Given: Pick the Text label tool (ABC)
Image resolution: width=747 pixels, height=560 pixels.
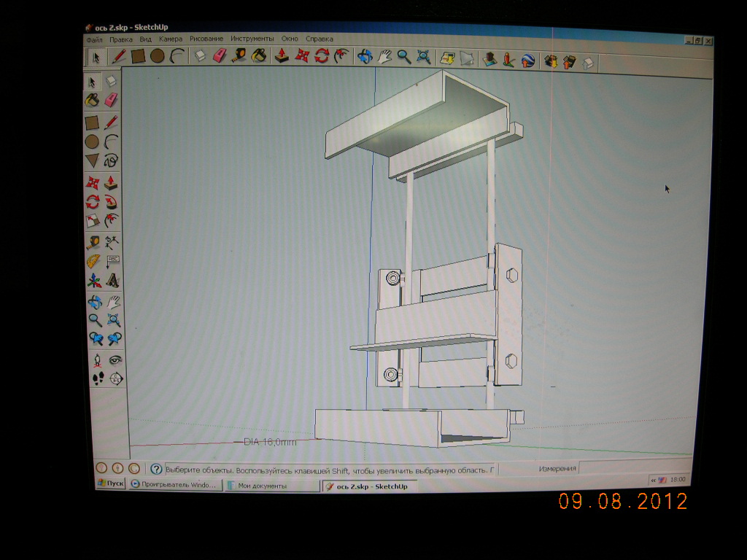Looking at the screenshot, I should point(112,262).
